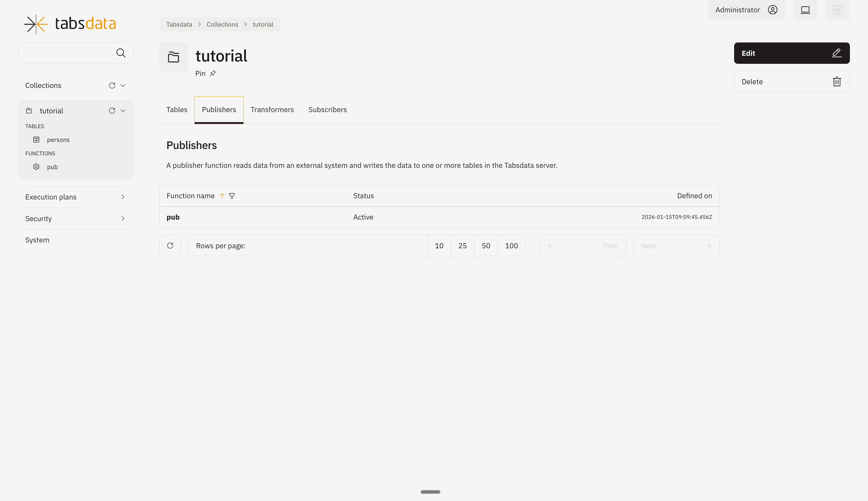Click the Edit button
Viewport: 868px width, 501px height.
tap(792, 53)
